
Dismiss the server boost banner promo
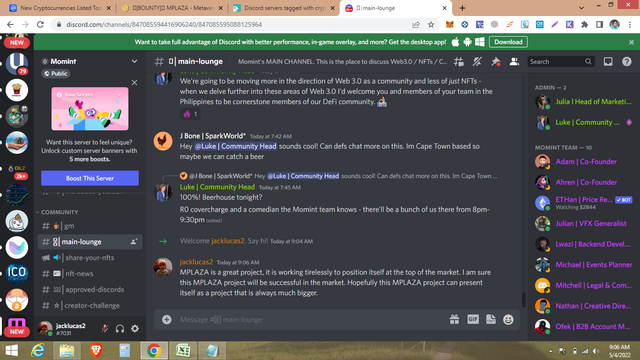click(x=134, y=82)
